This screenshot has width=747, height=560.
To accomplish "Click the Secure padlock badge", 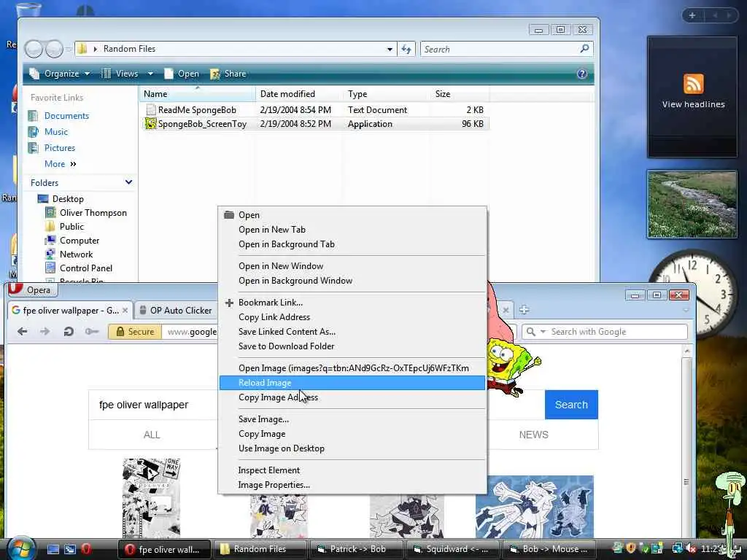I will pyautogui.click(x=135, y=332).
